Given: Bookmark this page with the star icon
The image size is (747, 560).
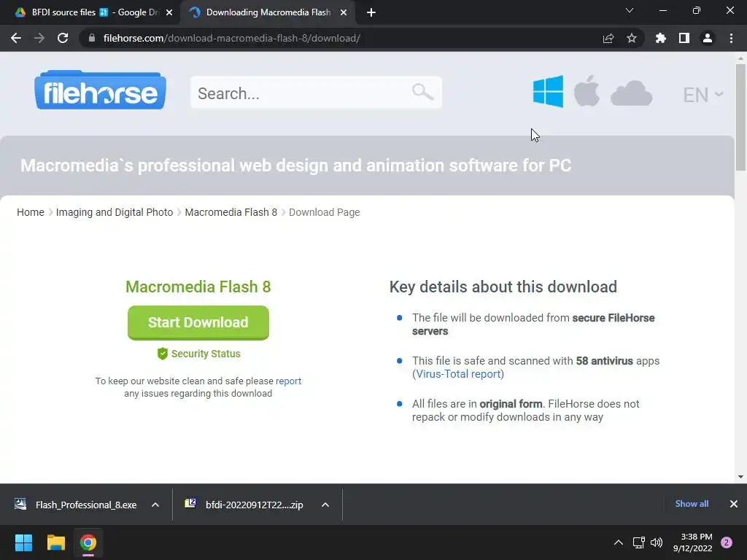Looking at the screenshot, I should [x=631, y=38].
